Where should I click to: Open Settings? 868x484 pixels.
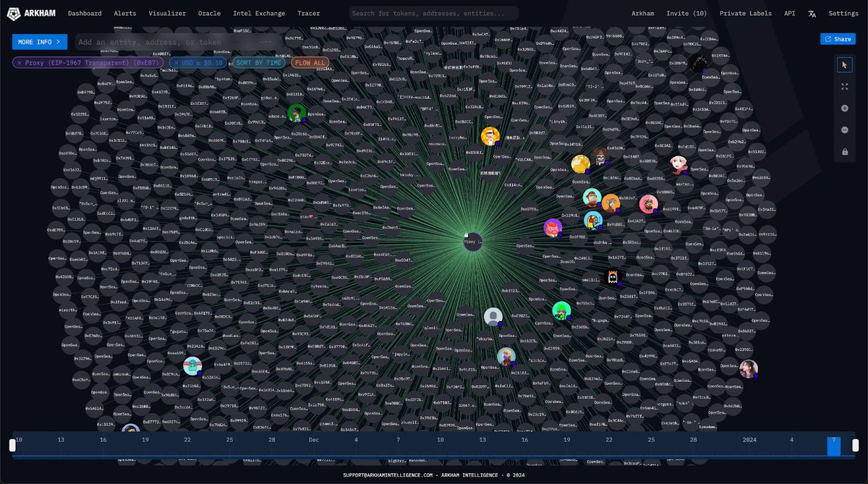(843, 13)
